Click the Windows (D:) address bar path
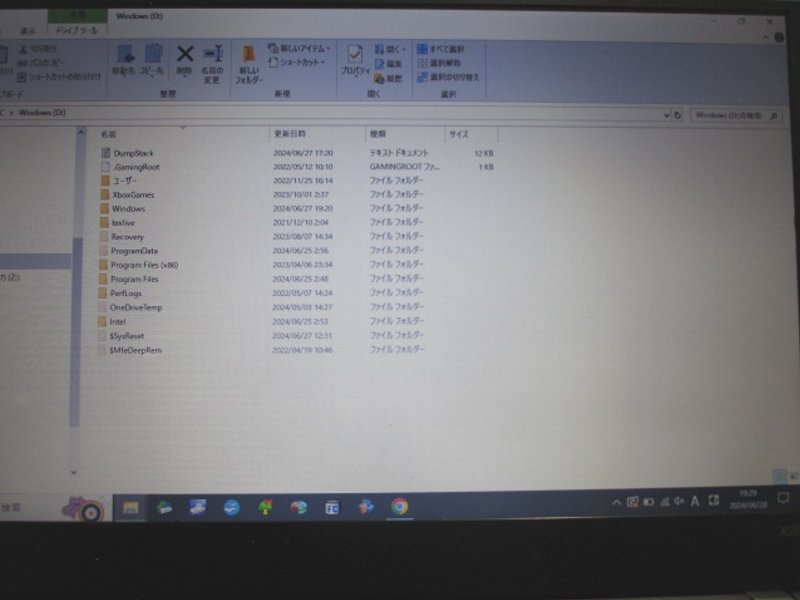 42,112
